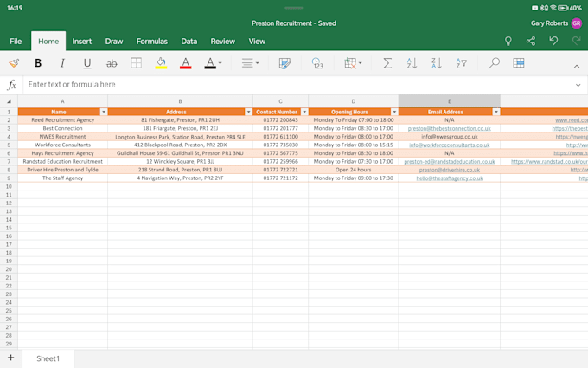588x368 pixels.
Task: Toggle the sort and filter icon
Action: tap(461, 63)
